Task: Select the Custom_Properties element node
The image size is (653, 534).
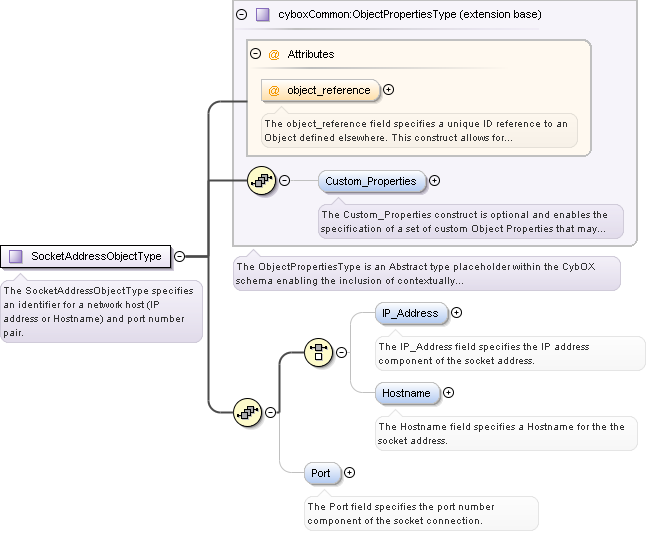Action: tap(372, 181)
